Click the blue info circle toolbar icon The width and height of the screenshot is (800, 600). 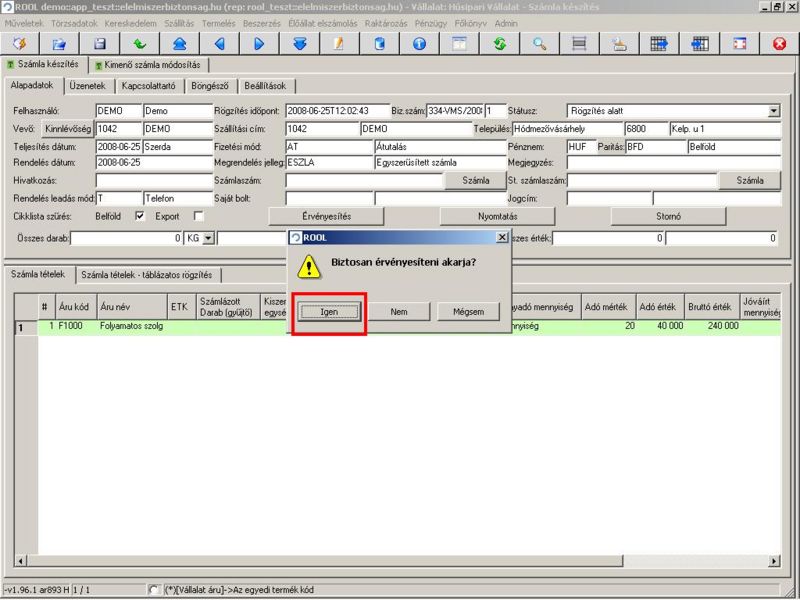419,44
